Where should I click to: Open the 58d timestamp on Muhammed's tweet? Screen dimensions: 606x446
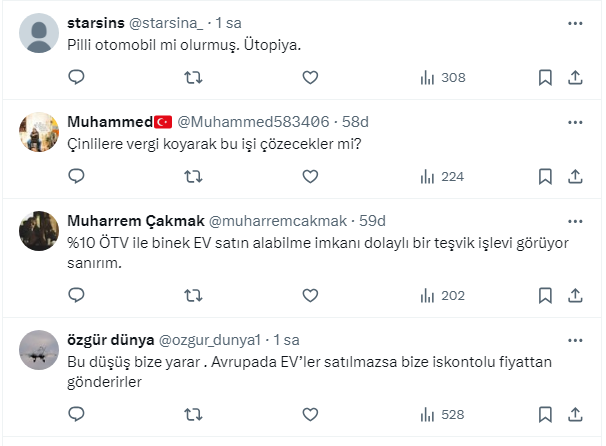pyautogui.click(x=355, y=121)
